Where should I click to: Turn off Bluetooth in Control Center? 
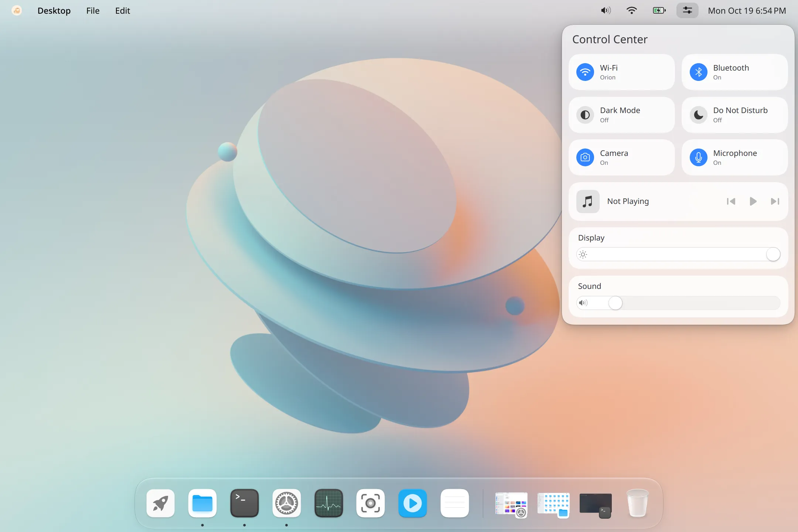tap(734, 72)
